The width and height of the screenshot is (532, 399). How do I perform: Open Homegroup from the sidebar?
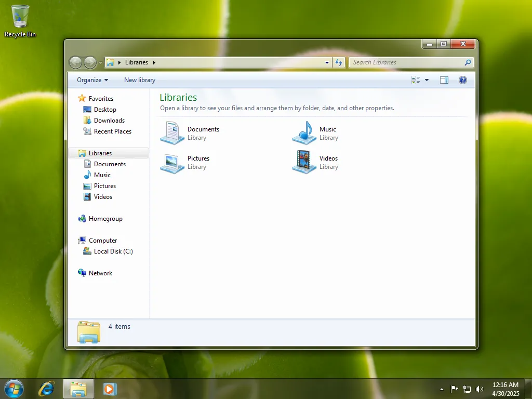(105, 219)
